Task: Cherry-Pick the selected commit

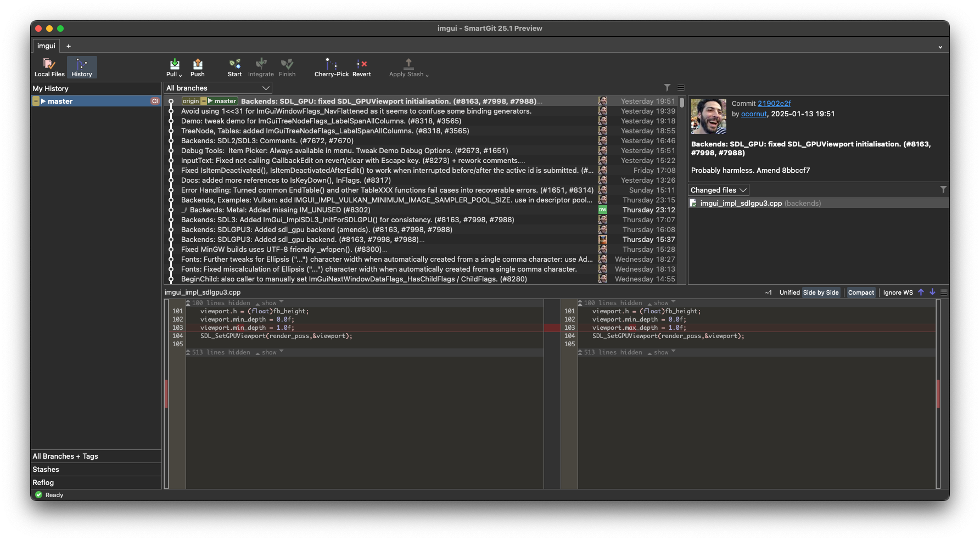Action: click(x=331, y=67)
